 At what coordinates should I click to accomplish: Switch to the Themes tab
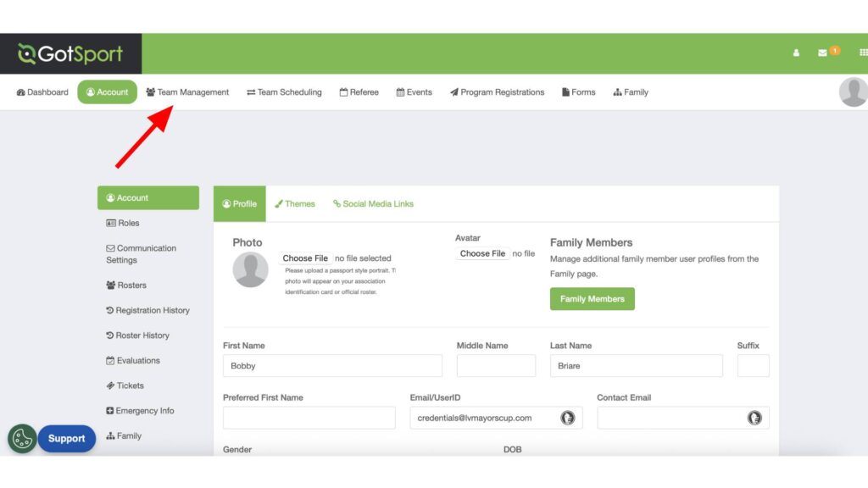[294, 204]
